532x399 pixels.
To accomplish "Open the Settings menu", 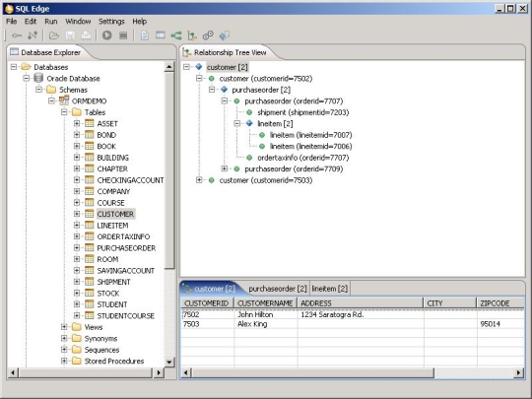I will 111,22.
